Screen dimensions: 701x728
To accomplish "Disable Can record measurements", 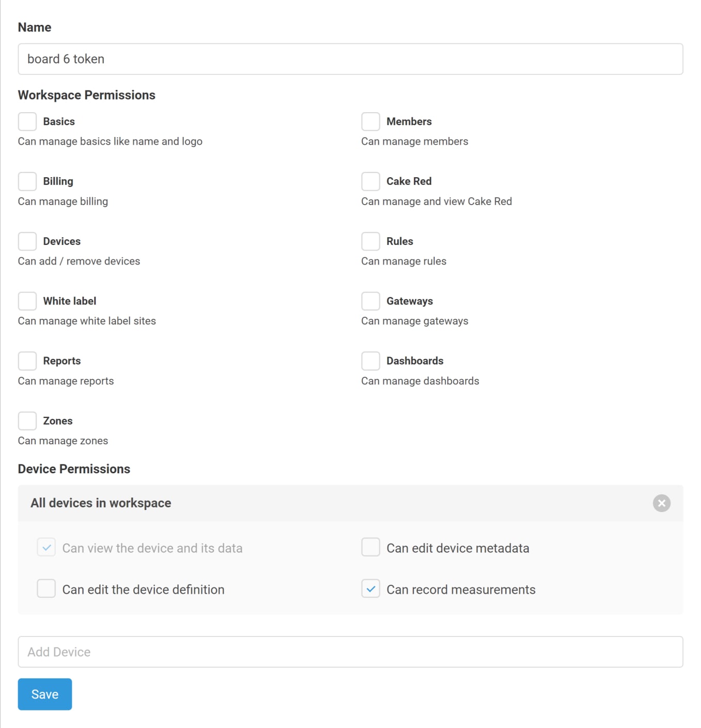I will [370, 588].
